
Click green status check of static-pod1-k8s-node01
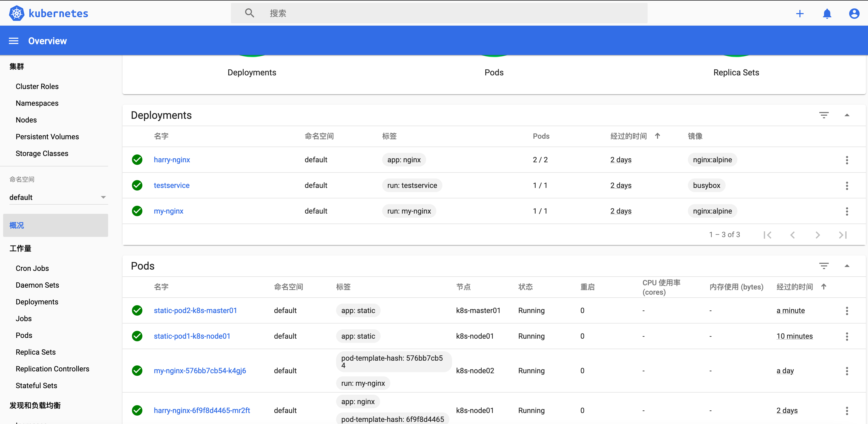click(137, 336)
